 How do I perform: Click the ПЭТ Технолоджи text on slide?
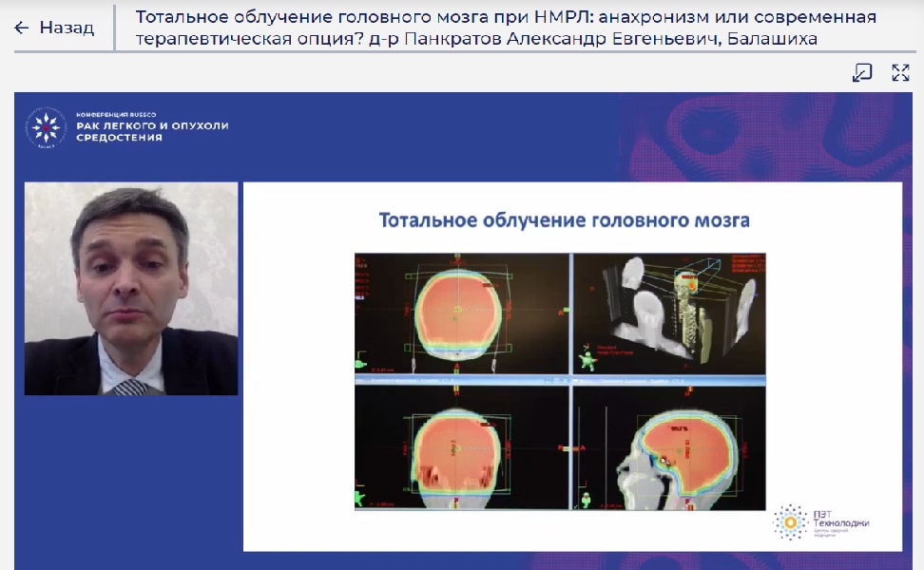coord(839,522)
